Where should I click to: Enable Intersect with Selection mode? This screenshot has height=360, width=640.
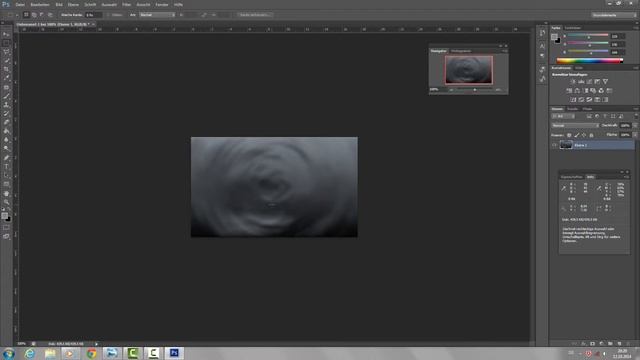pyautogui.click(x=50, y=15)
